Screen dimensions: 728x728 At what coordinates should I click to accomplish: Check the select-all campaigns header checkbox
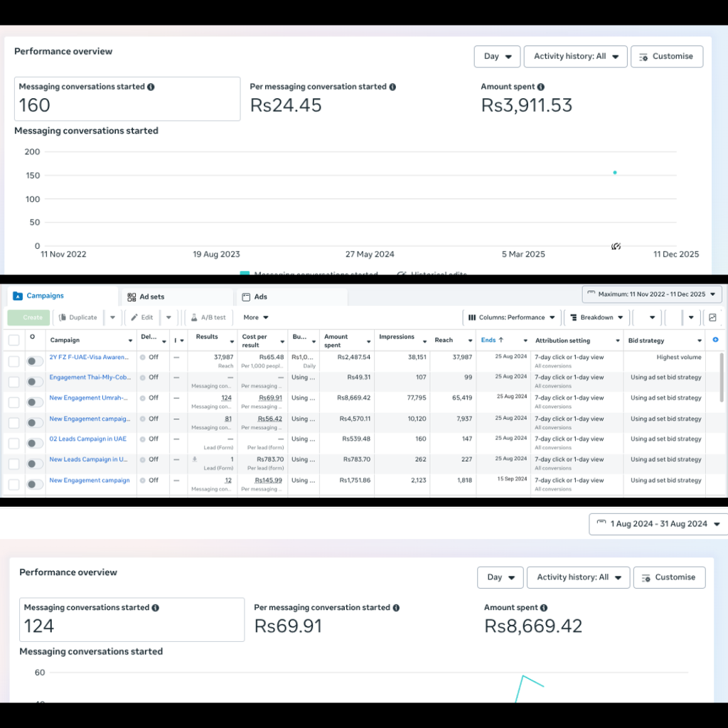point(14,341)
